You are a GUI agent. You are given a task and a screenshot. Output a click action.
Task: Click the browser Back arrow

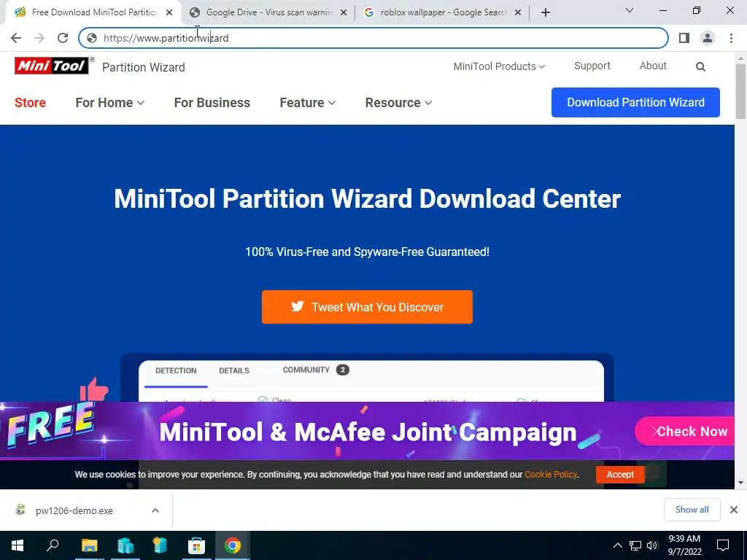click(16, 38)
